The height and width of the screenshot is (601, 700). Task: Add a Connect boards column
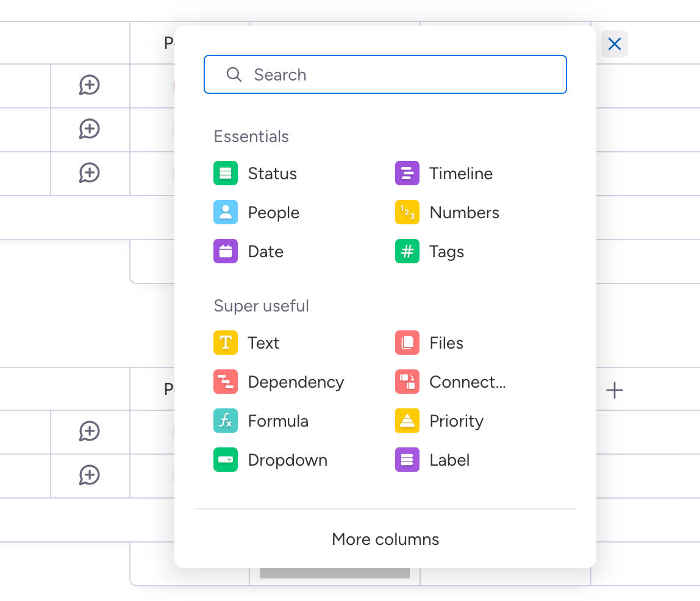tap(468, 382)
